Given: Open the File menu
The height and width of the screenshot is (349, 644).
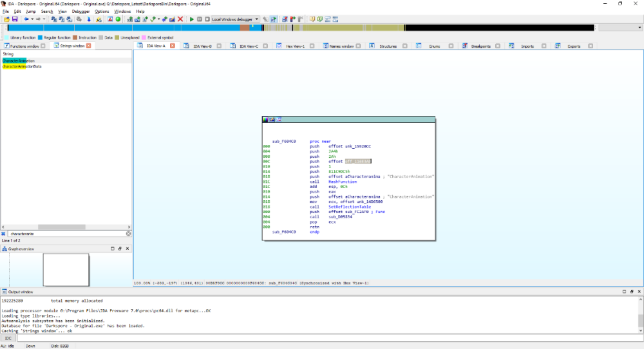Looking at the screenshot, I should 6,12.
